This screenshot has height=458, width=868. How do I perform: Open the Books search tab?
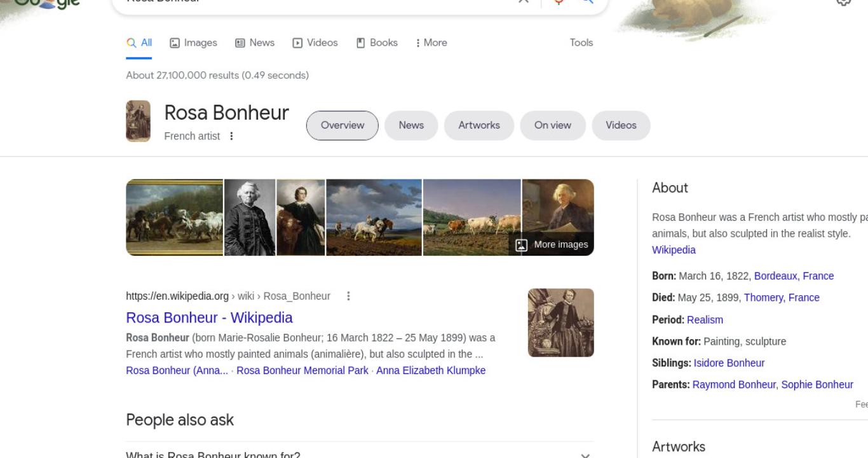coord(377,43)
